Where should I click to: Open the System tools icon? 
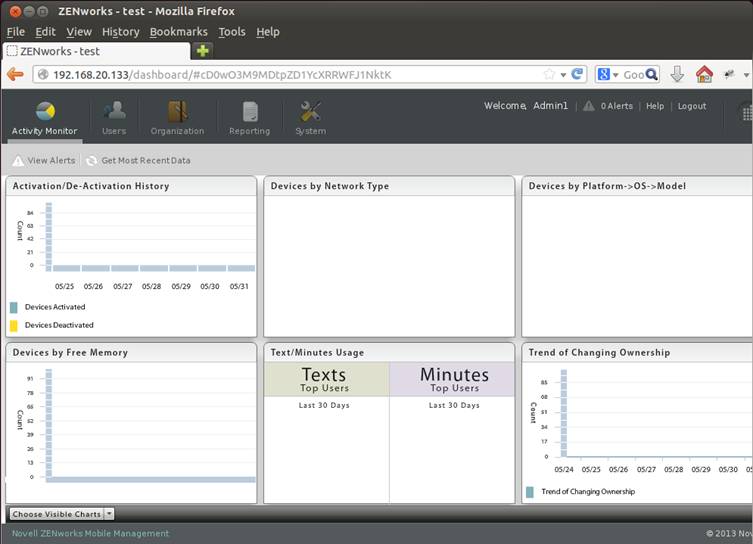(x=310, y=111)
